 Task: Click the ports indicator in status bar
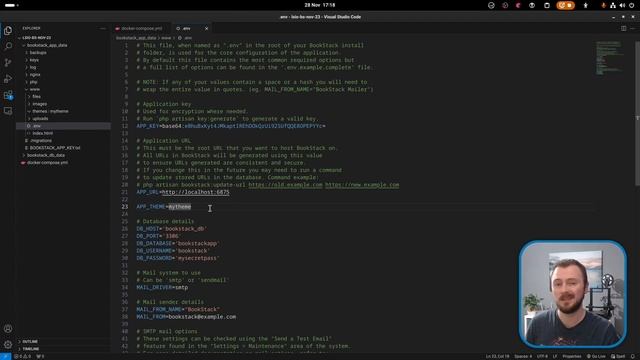pos(40,356)
